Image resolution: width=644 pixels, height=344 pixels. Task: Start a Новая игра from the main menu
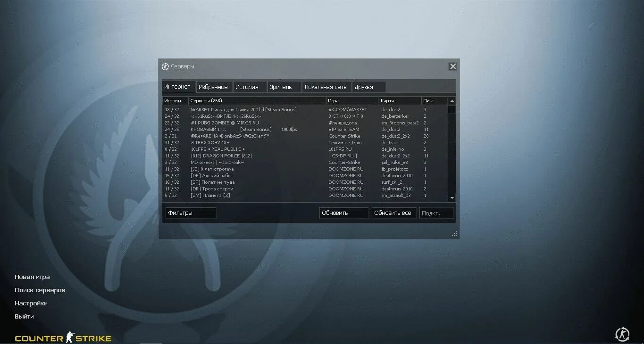(32, 277)
